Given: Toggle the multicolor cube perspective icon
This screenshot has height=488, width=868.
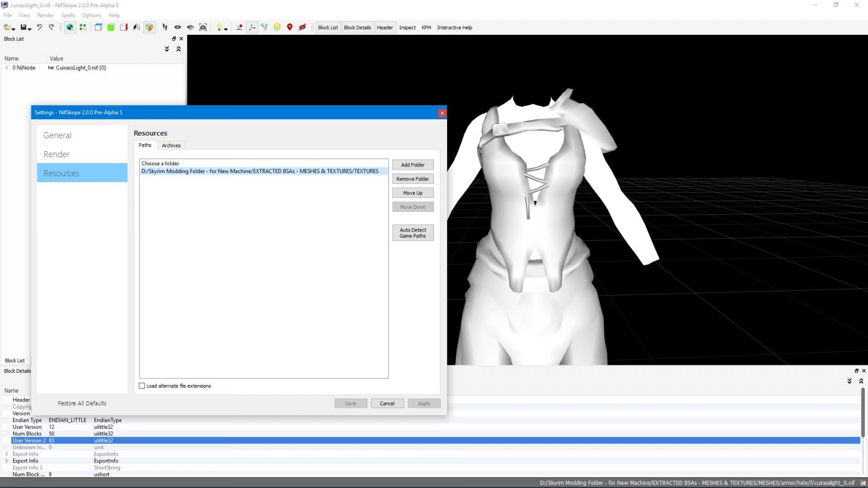Looking at the screenshot, I should click(x=149, y=27).
